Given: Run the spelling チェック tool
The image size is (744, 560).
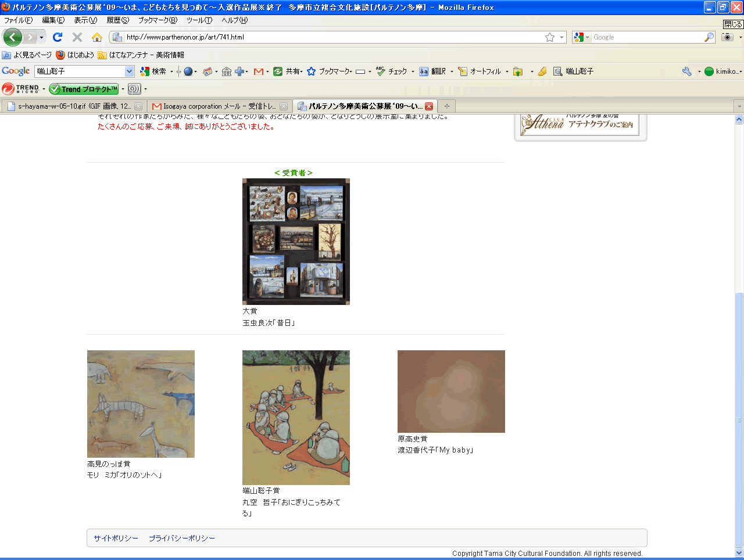Looking at the screenshot, I should tap(392, 71).
